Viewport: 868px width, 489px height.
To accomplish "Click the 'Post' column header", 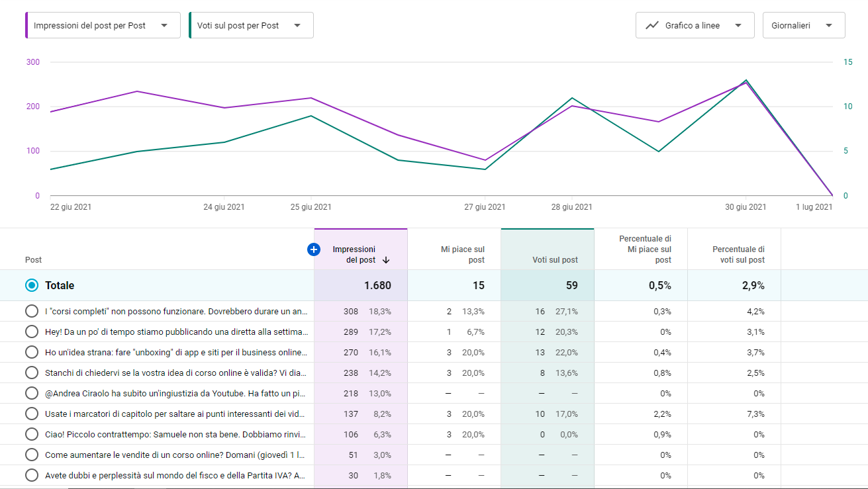I will tap(33, 260).
